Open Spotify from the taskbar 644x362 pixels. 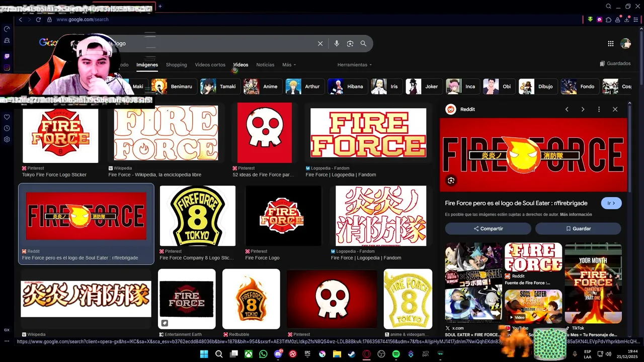pyautogui.click(x=396, y=354)
